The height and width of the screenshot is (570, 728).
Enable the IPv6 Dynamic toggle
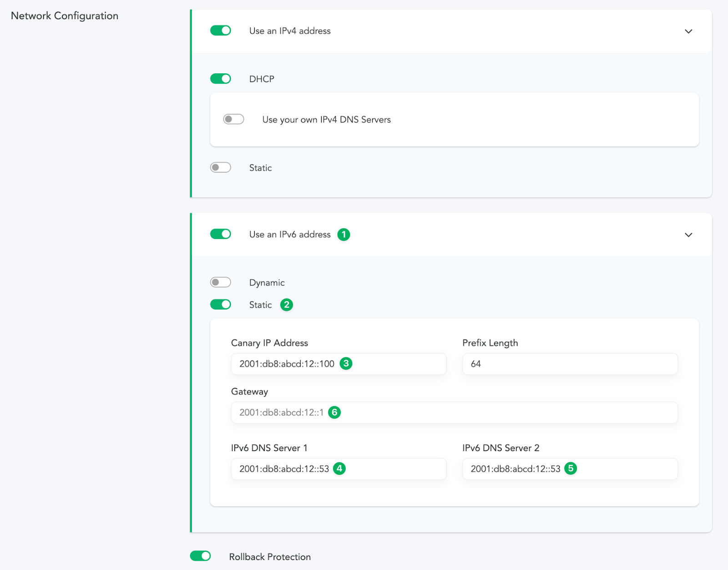point(221,282)
